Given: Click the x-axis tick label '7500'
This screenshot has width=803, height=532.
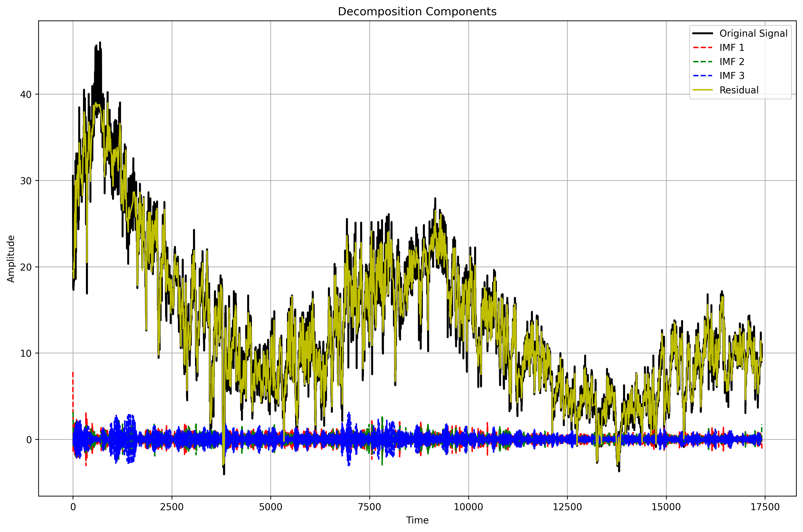Looking at the screenshot, I should pyautogui.click(x=369, y=507).
